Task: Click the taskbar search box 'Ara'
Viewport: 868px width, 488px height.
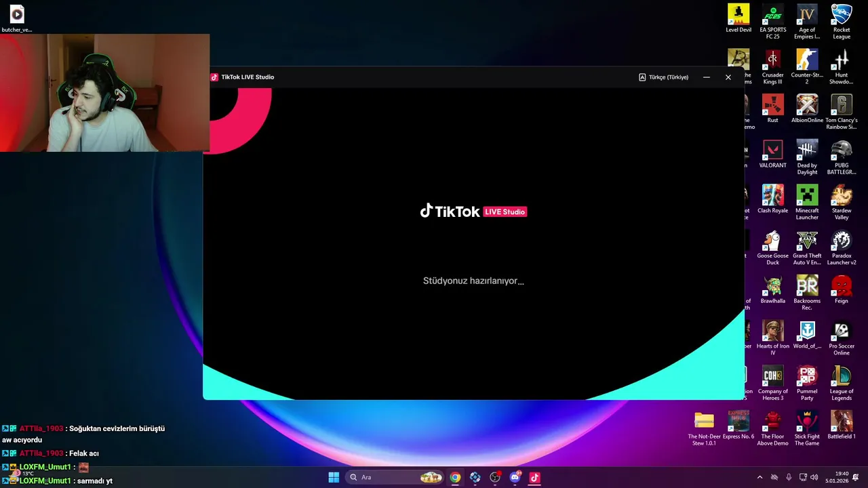Action: tap(395, 477)
